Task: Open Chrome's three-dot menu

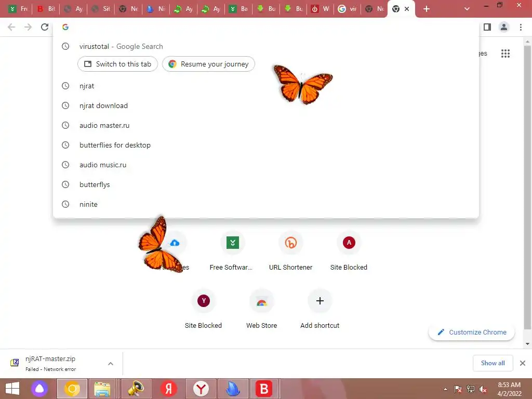Action: pyautogui.click(x=521, y=27)
